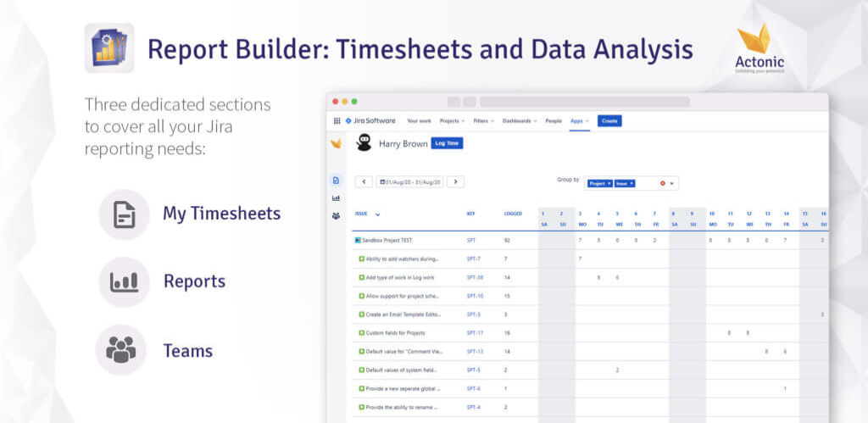Open the SPT-38 issue link
Viewport: 868px width, 423px height.
click(475, 277)
